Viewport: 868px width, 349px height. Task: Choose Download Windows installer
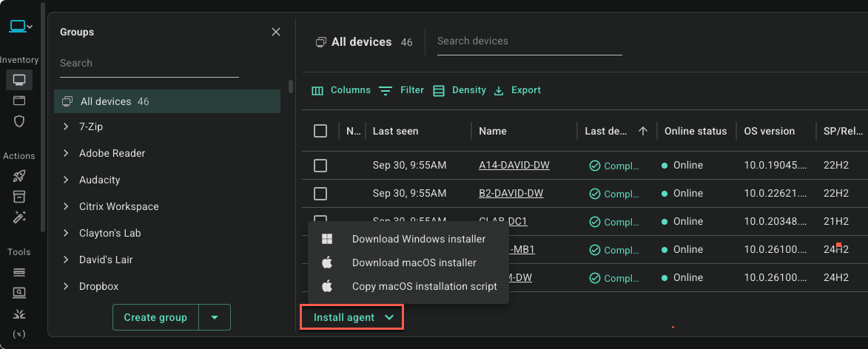pos(418,239)
